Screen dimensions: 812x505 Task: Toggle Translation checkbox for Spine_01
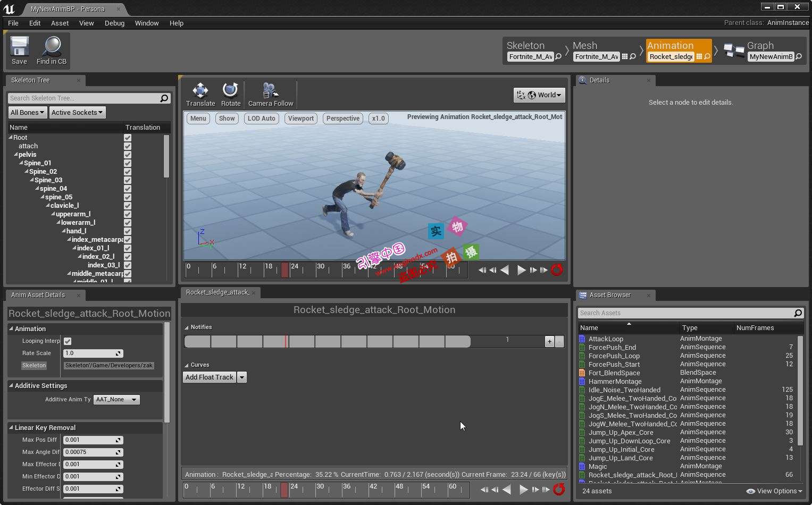pos(128,163)
